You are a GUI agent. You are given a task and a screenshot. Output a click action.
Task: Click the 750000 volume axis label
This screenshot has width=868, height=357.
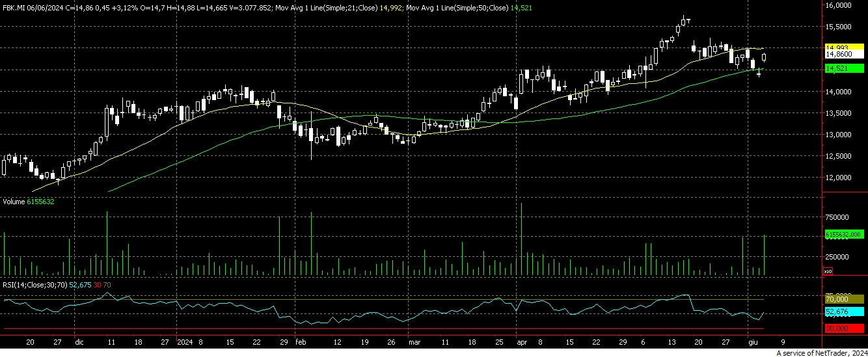(x=836, y=217)
